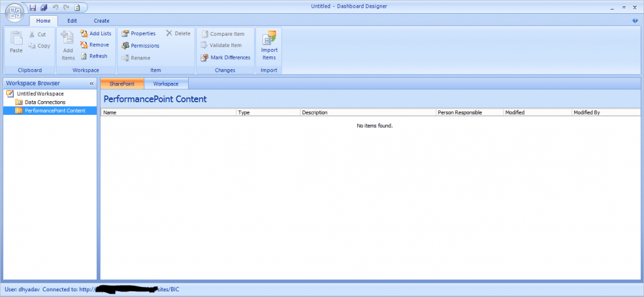
Task: Switch to the Edit ribbon tab
Action: click(x=72, y=21)
